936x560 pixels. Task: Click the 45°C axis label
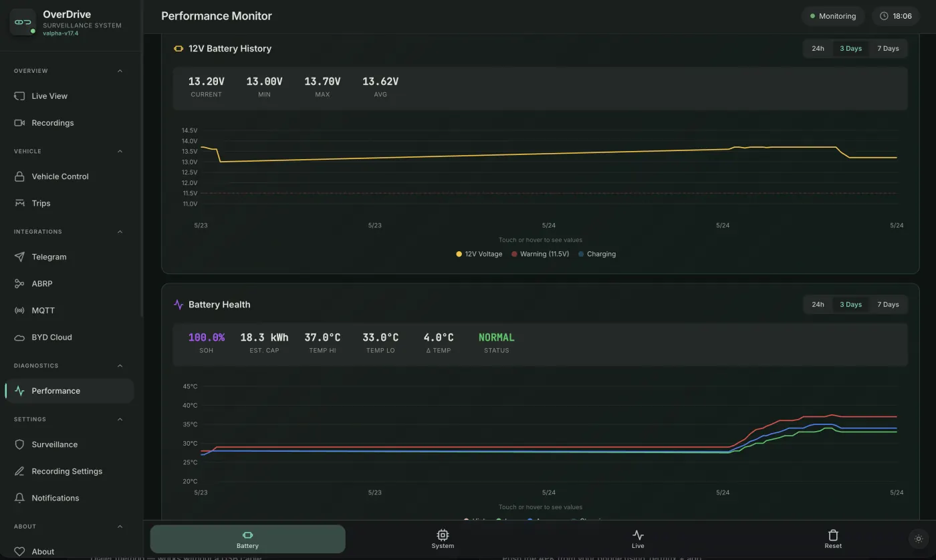190,386
